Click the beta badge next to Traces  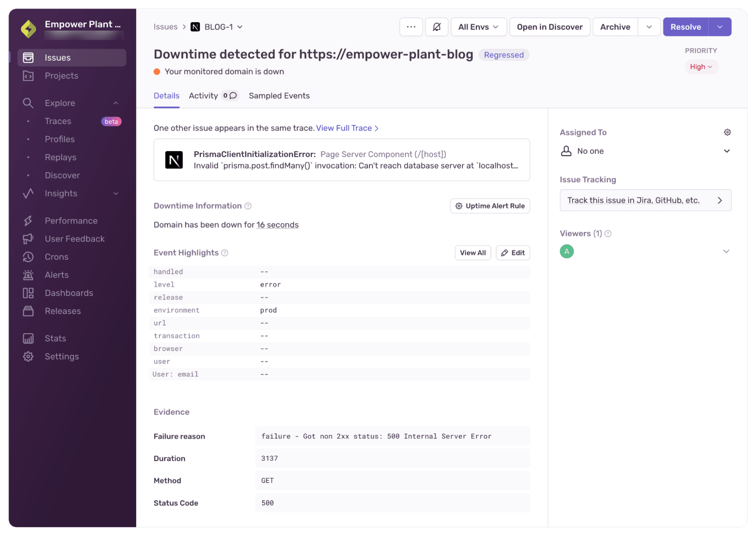coord(111,121)
